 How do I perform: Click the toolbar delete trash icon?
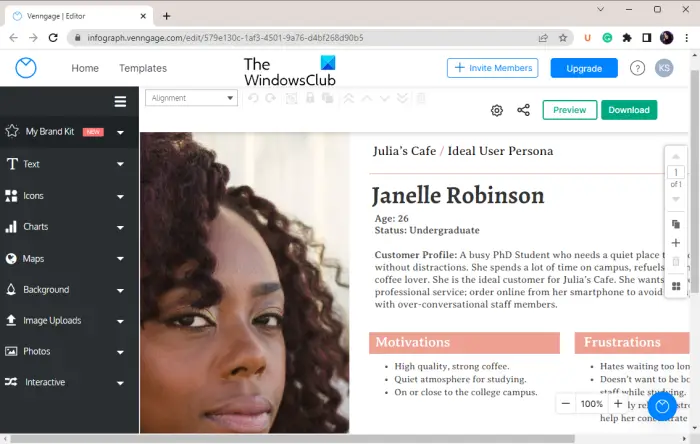421,98
